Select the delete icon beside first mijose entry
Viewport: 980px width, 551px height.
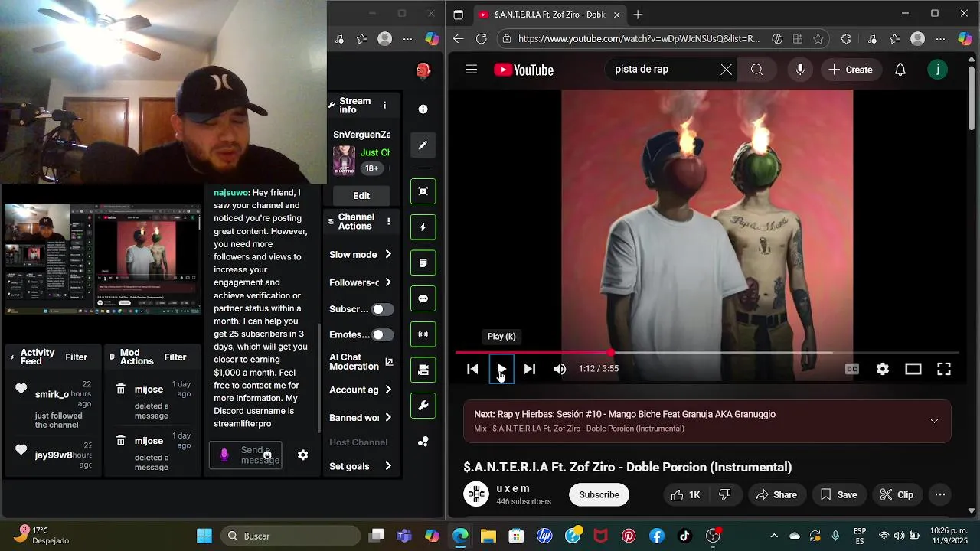pos(120,390)
